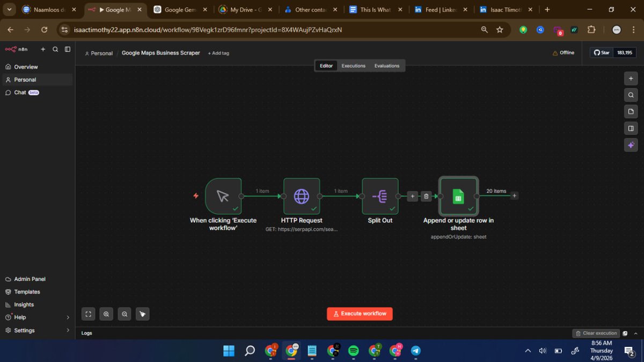This screenshot has width=644, height=362.
Task: Click the 183,195 star count
Action: (625, 53)
